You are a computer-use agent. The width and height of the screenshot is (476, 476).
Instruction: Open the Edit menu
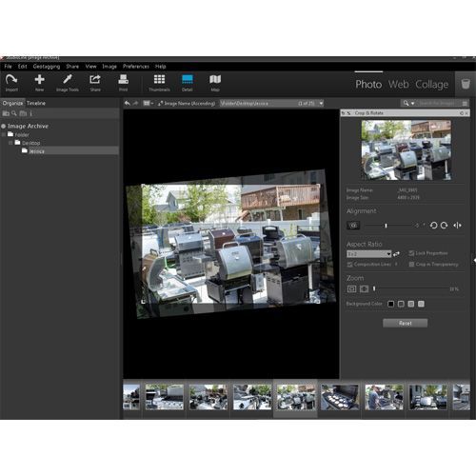point(22,67)
